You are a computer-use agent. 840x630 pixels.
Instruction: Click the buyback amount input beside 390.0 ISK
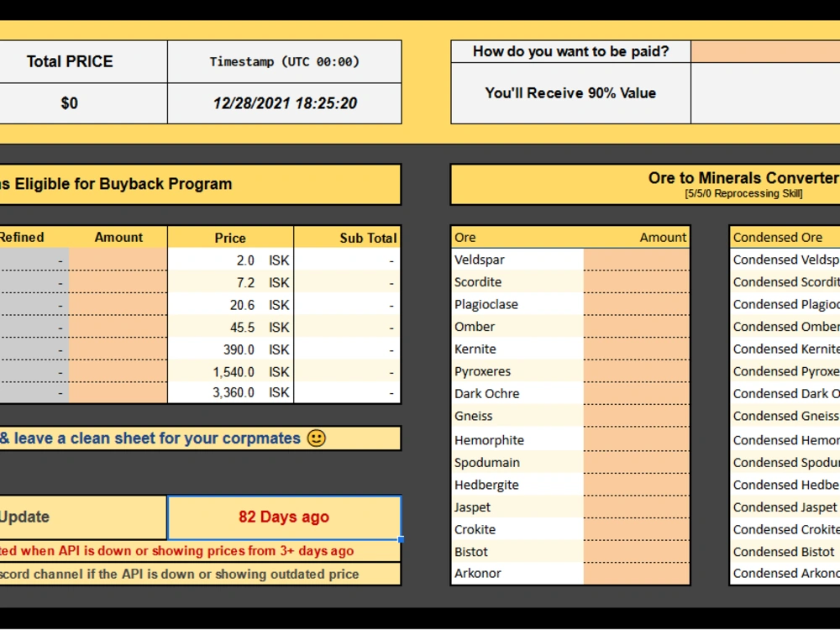click(118, 349)
